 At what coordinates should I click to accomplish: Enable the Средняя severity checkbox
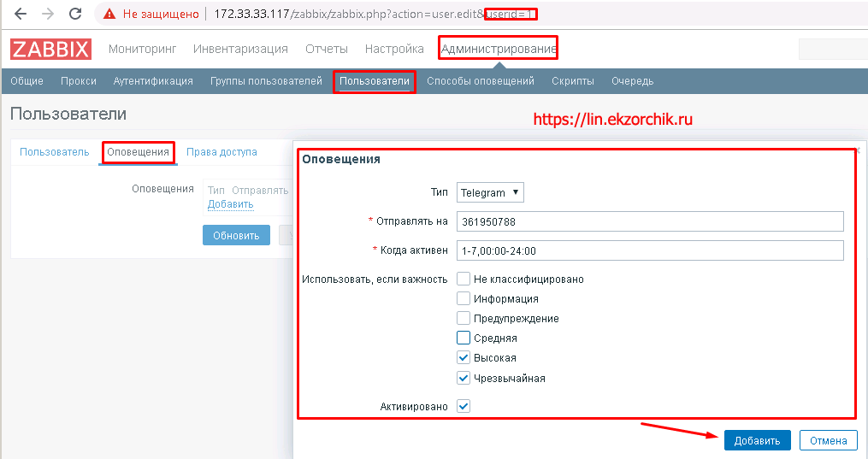[464, 338]
